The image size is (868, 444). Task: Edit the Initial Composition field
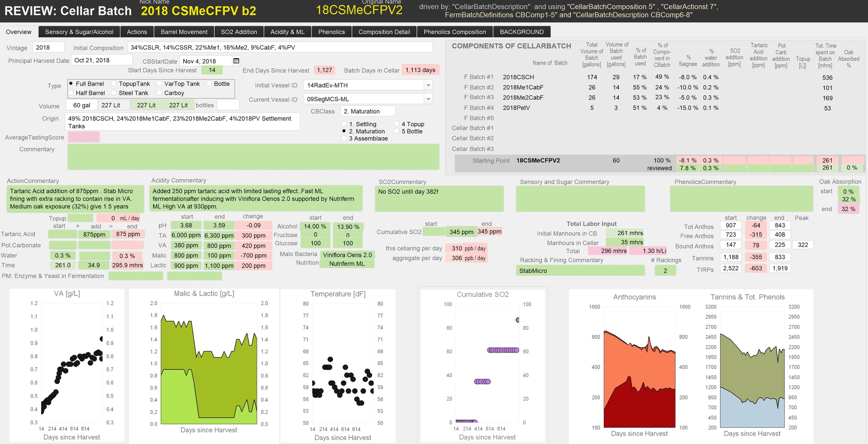[280, 48]
